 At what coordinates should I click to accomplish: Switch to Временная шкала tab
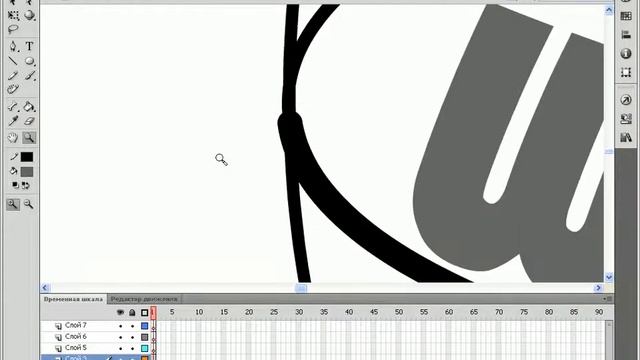coord(73,299)
